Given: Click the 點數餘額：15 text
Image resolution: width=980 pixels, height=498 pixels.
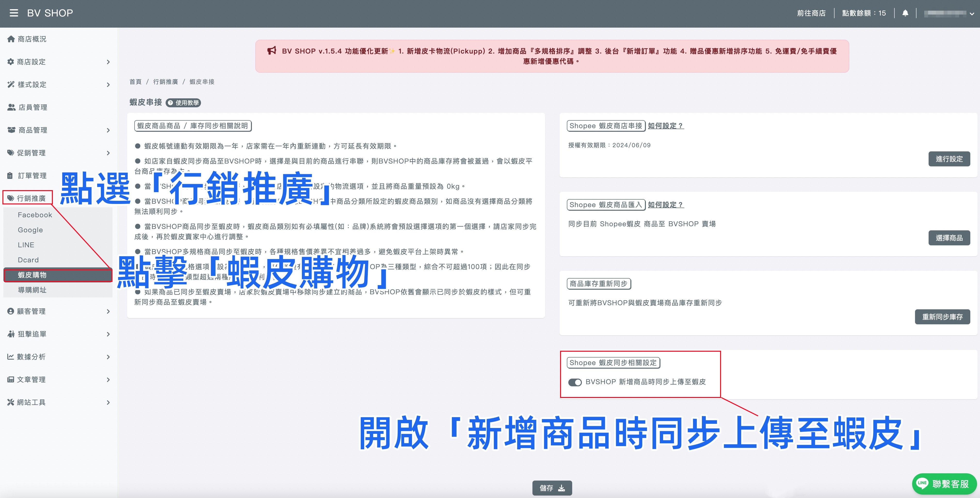Looking at the screenshot, I should pyautogui.click(x=864, y=13).
